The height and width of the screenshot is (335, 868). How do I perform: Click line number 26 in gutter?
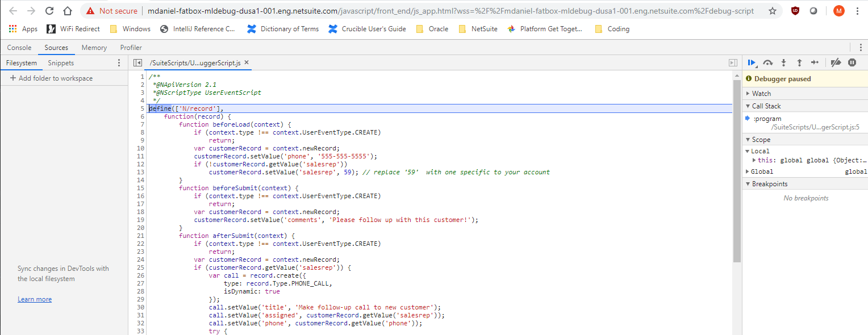pos(141,275)
